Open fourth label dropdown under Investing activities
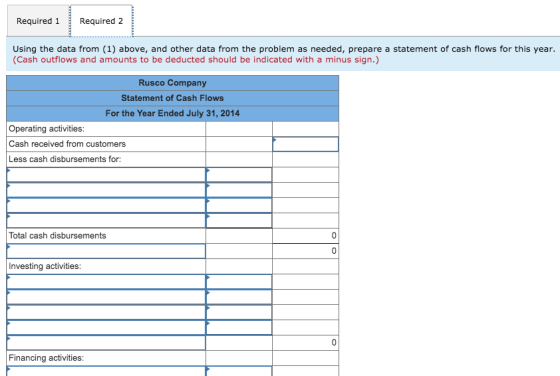The width and height of the screenshot is (560, 376). coord(106,327)
